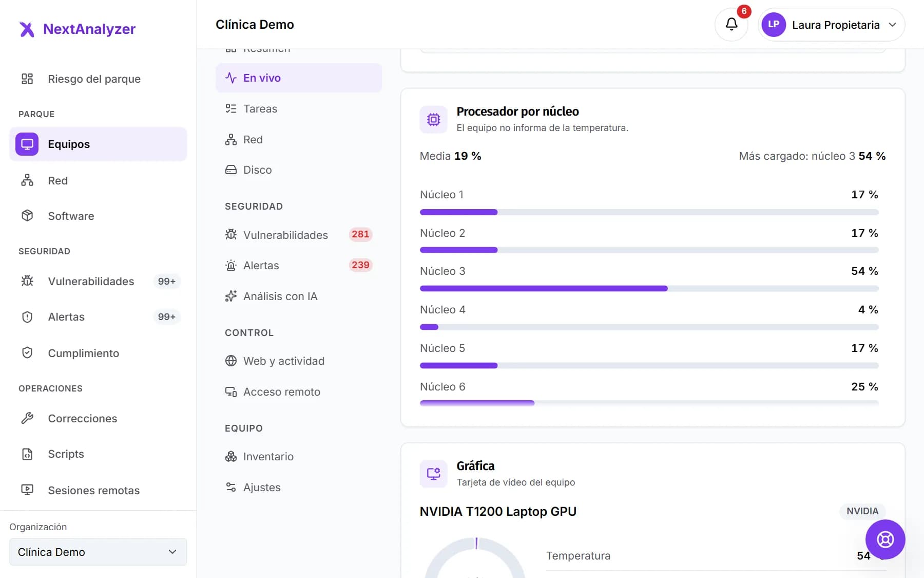Click the NVIDIA vendor badge
Image resolution: width=924 pixels, height=578 pixels.
(862, 511)
